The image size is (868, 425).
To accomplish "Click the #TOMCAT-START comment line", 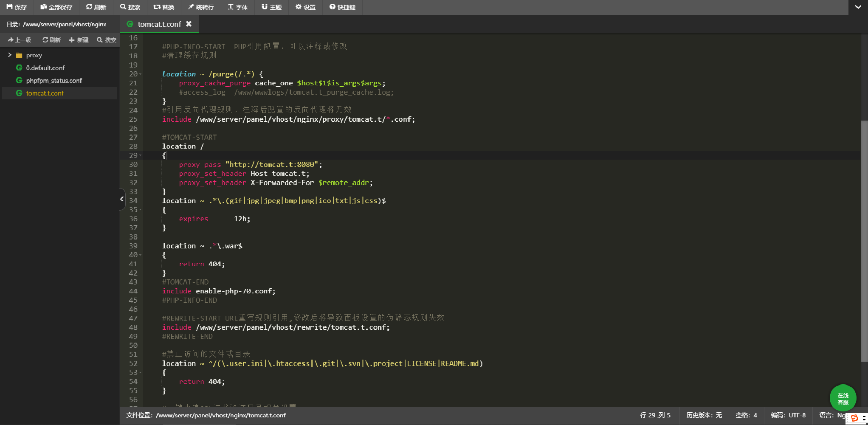I will [189, 138].
